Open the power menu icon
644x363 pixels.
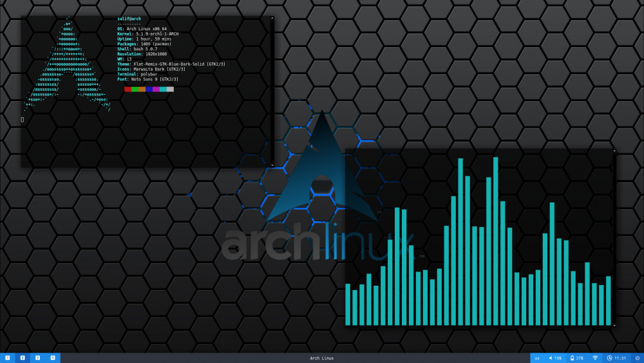(638, 358)
